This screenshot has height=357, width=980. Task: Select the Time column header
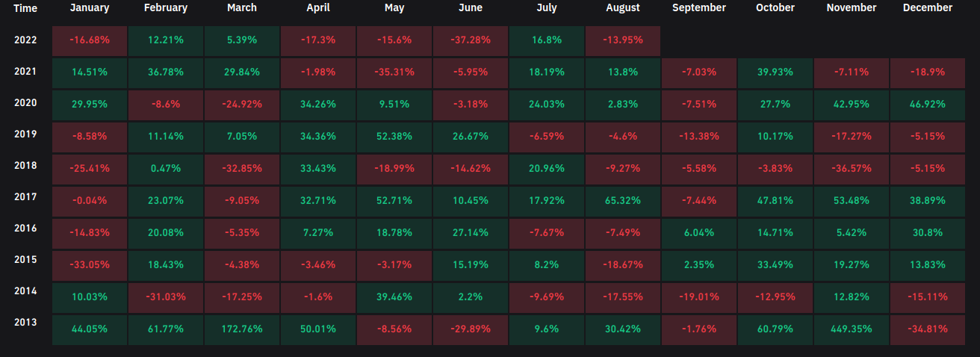pyautogui.click(x=25, y=8)
